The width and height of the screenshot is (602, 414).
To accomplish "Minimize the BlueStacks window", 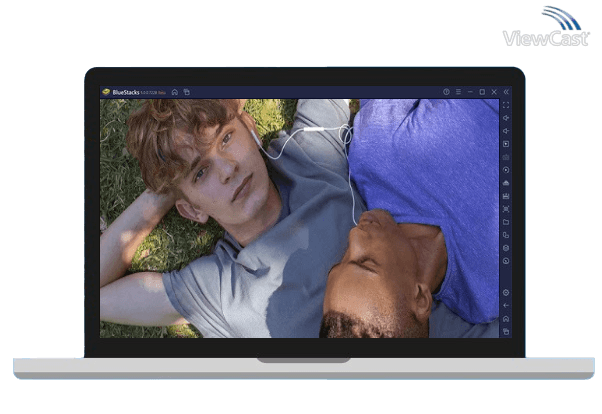I will 470,92.
